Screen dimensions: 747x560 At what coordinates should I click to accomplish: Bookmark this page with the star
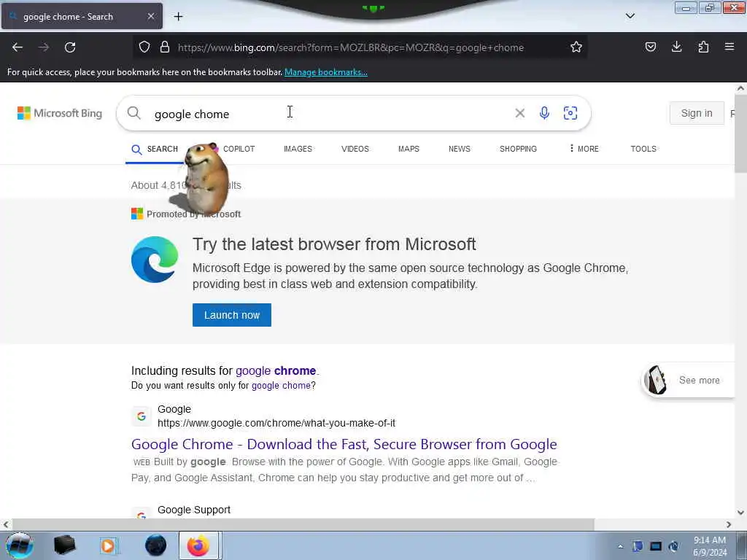pyautogui.click(x=576, y=47)
